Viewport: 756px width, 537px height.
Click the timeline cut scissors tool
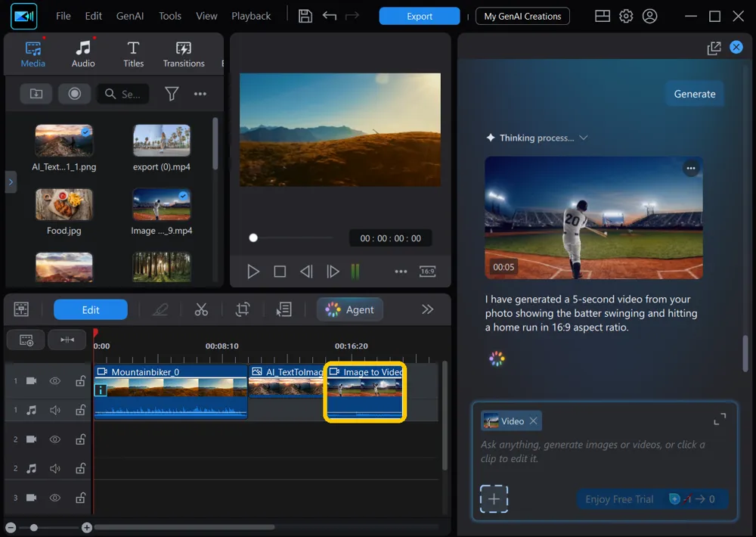[201, 309]
